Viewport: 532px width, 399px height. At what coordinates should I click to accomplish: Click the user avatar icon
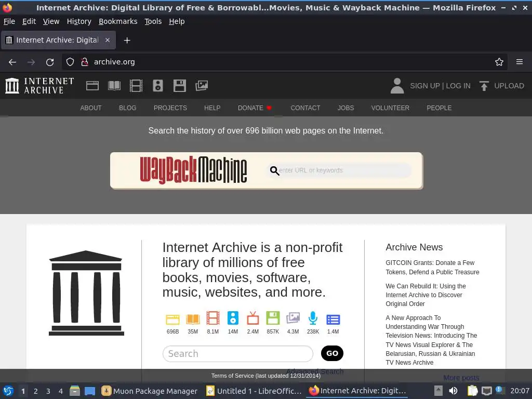coord(397,86)
